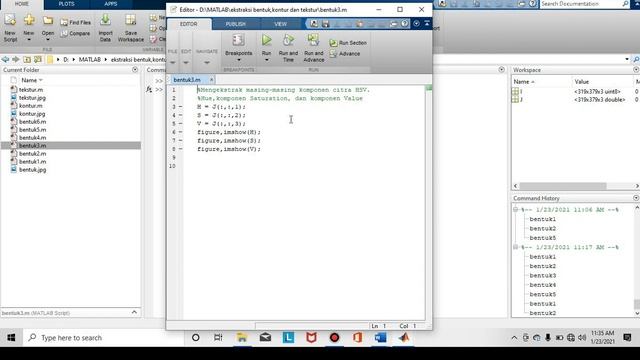Click the browse-for-folder icon in address bar
Screen dimensions: 640x360
tap(38, 60)
